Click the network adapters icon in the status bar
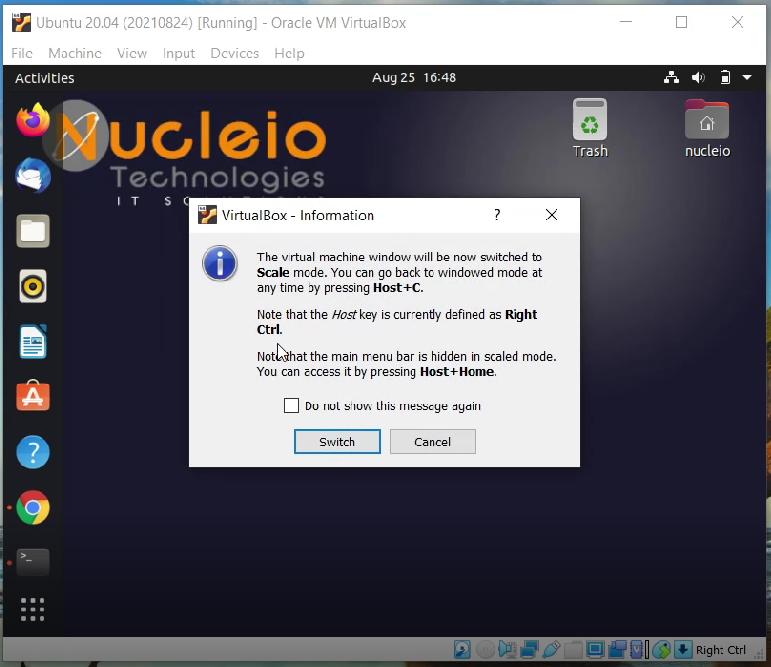 pos(530,649)
